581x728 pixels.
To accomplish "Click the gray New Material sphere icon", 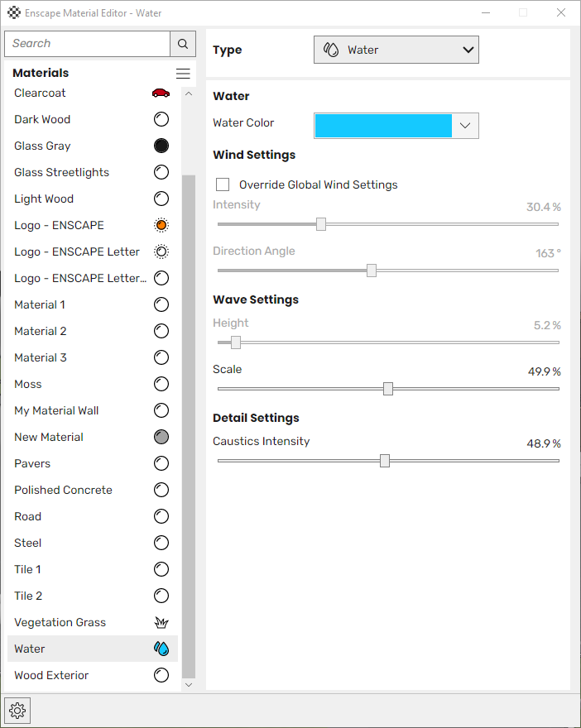I will [161, 437].
